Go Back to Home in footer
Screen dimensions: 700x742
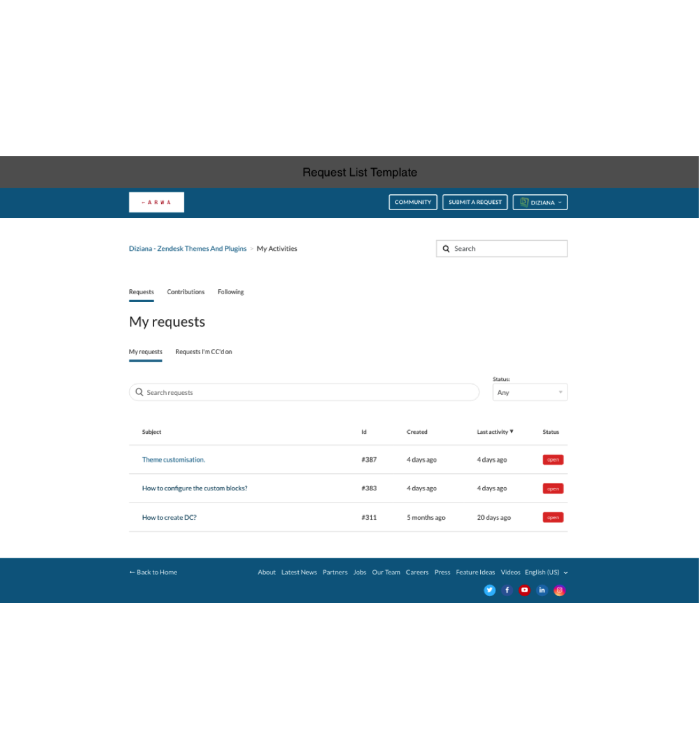(x=154, y=573)
